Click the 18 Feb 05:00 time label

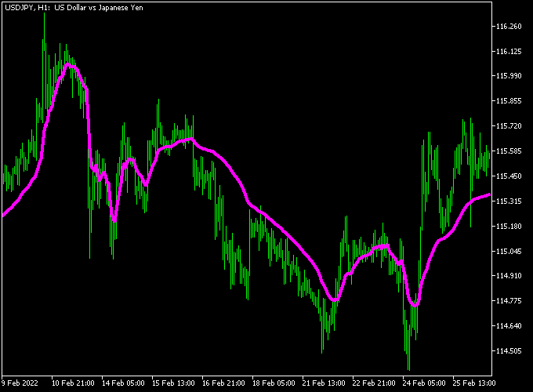coord(274,383)
